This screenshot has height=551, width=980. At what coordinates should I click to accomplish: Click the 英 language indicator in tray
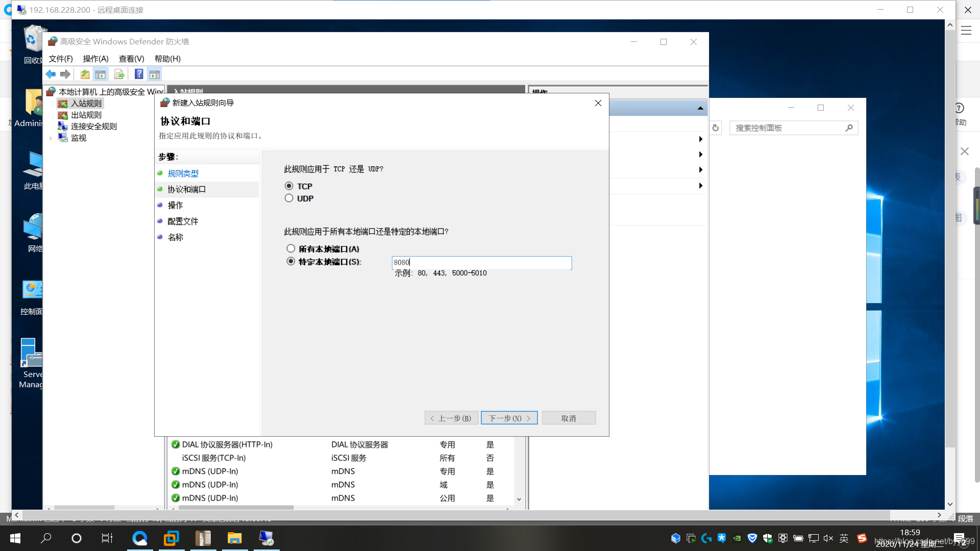tap(844, 538)
